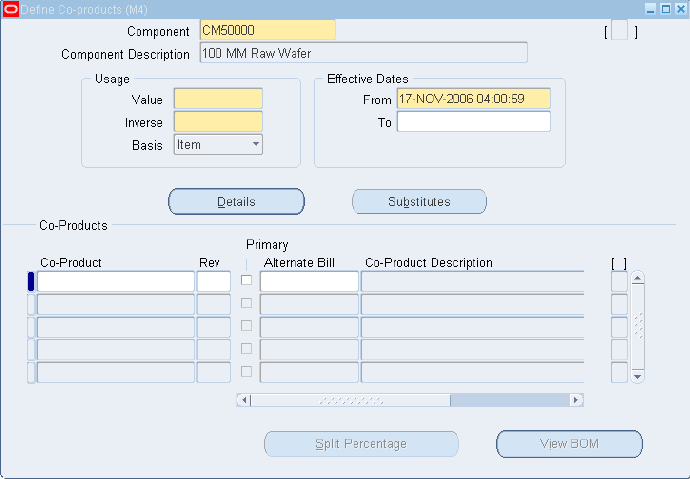Click the first row Rev field

tap(213, 282)
